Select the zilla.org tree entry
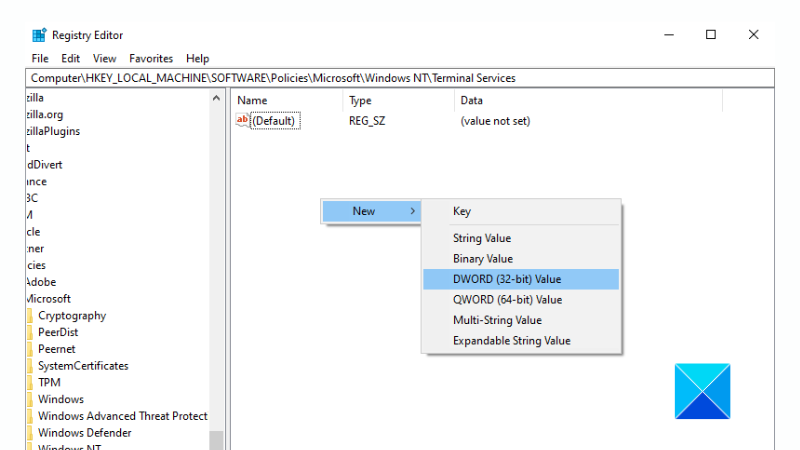The width and height of the screenshot is (800, 450). click(x=45, y=115)
